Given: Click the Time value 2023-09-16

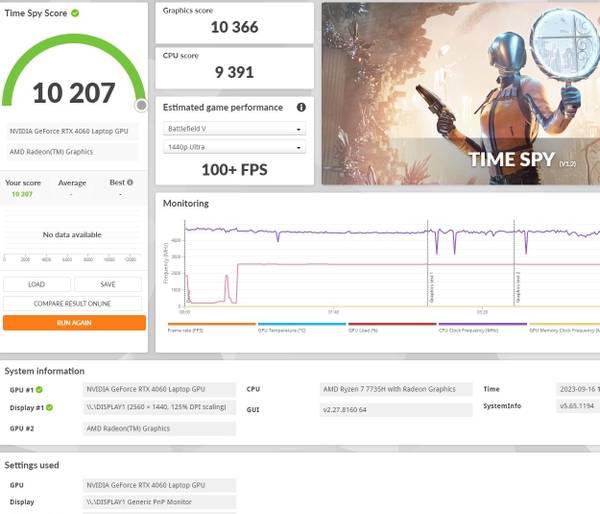Looking at the screenshot, I should (578, 389).
